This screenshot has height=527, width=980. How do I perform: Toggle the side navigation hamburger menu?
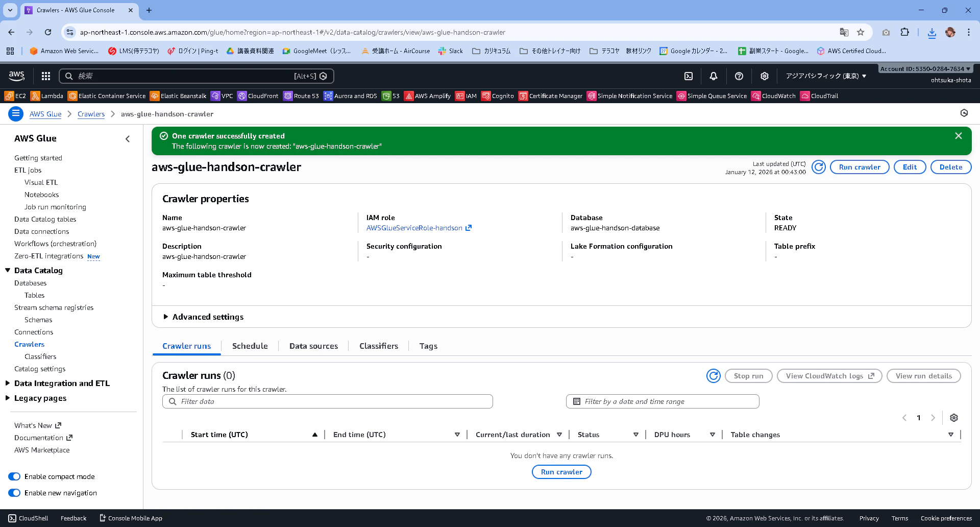[16, 114]
